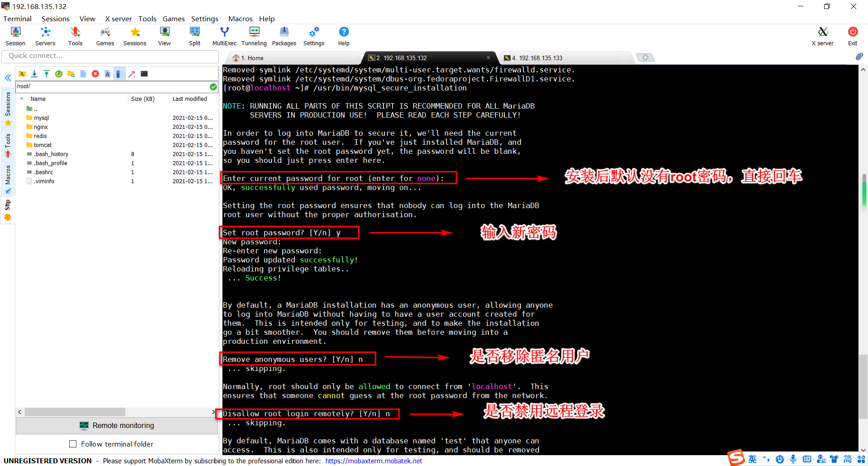This screenshot has width=868, height=466.
Task: Open the Tunneling icon
Action: [x=254, y=36]
